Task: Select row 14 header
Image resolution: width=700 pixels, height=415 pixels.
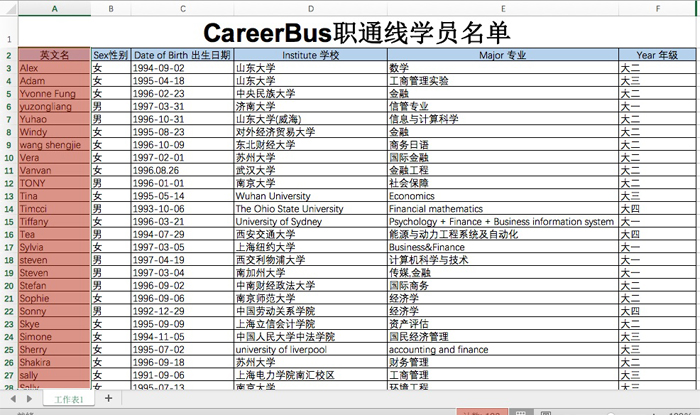Action: coord(9,209)
